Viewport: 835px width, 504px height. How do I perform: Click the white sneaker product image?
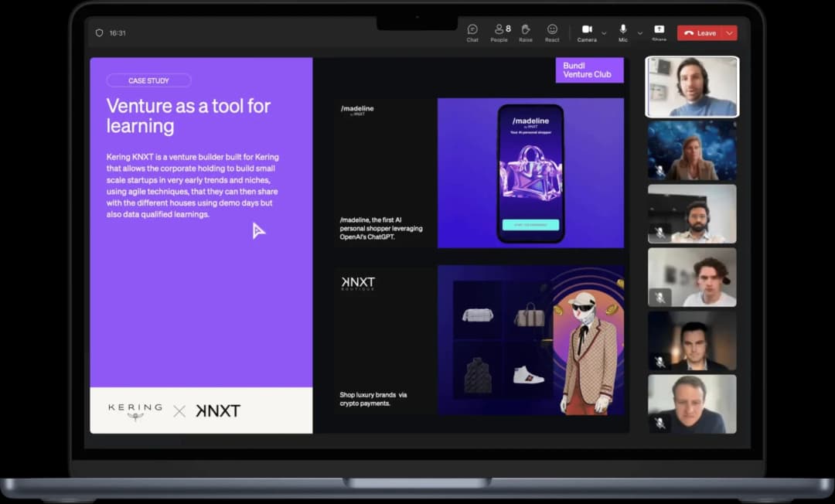(x=528, y=375)
